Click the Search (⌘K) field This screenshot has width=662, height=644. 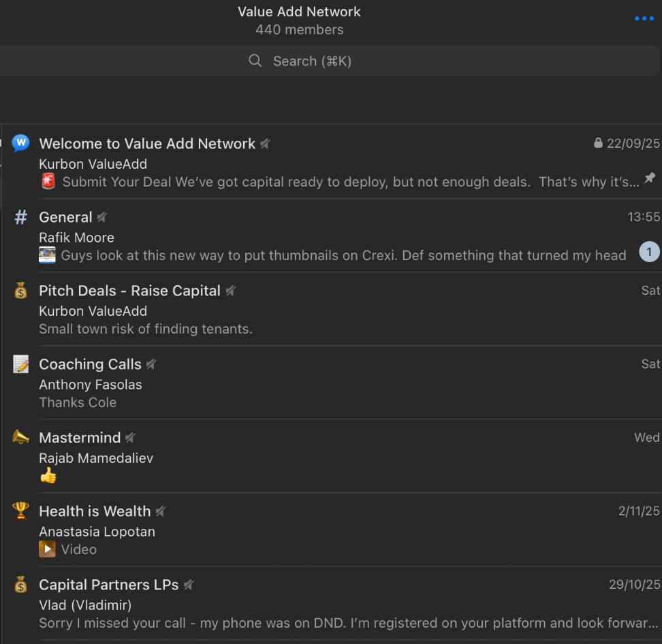(x=330, y=61)
